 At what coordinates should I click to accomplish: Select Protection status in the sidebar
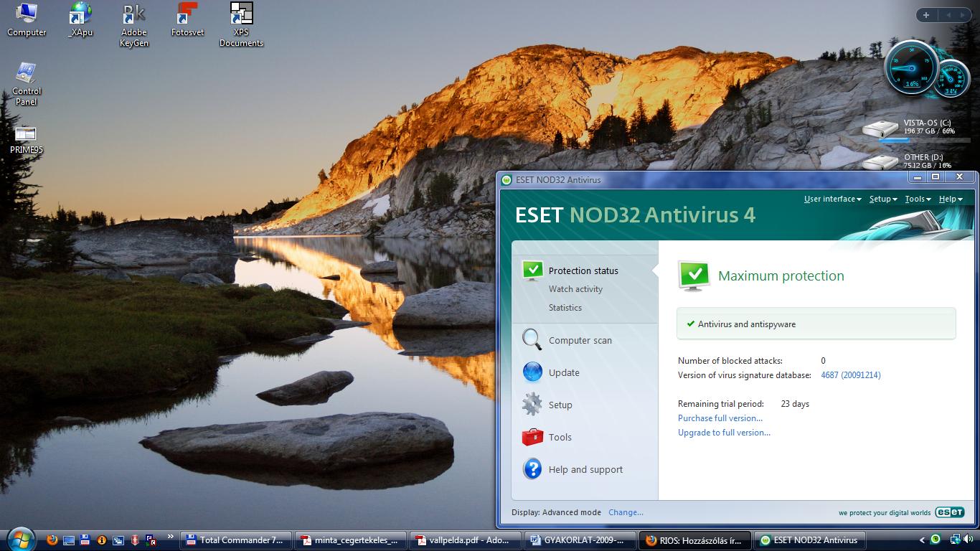pos(583,270)
